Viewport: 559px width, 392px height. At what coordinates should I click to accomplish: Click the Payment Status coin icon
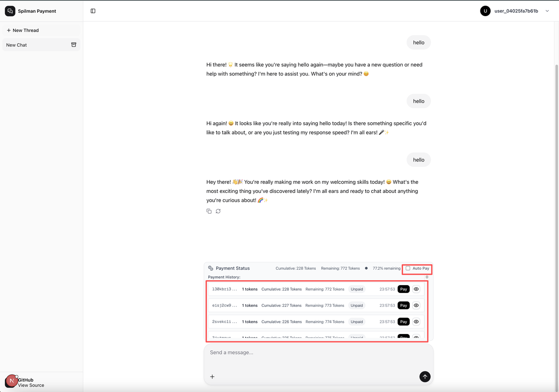pos(210,268)
